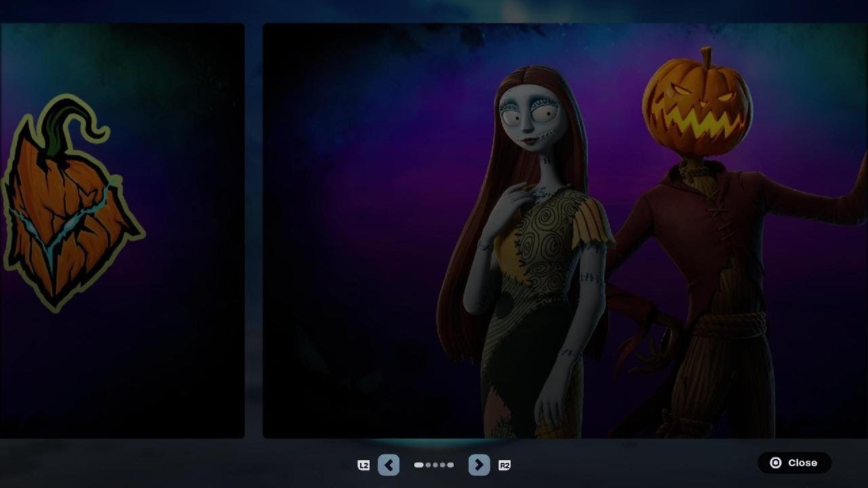This screenshot has height=488, width=868.
Task: Close the preview with Close label
Action: pyautogui.click(x=802, y=463)
